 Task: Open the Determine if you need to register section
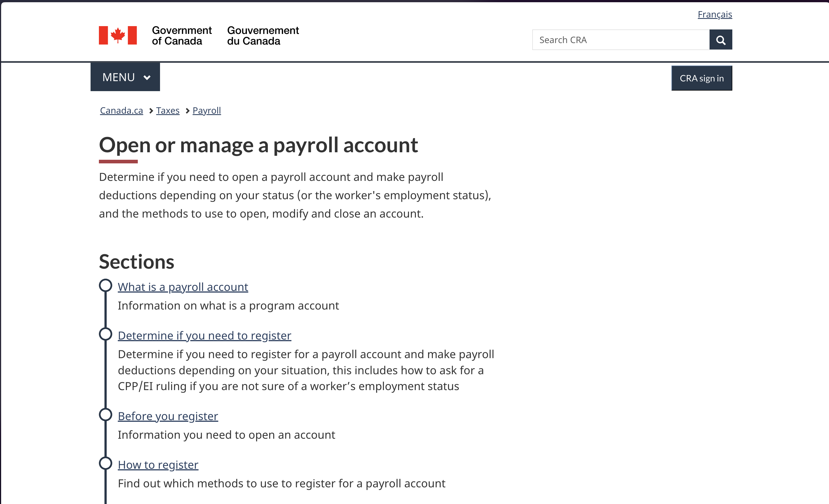click(204, 335)
